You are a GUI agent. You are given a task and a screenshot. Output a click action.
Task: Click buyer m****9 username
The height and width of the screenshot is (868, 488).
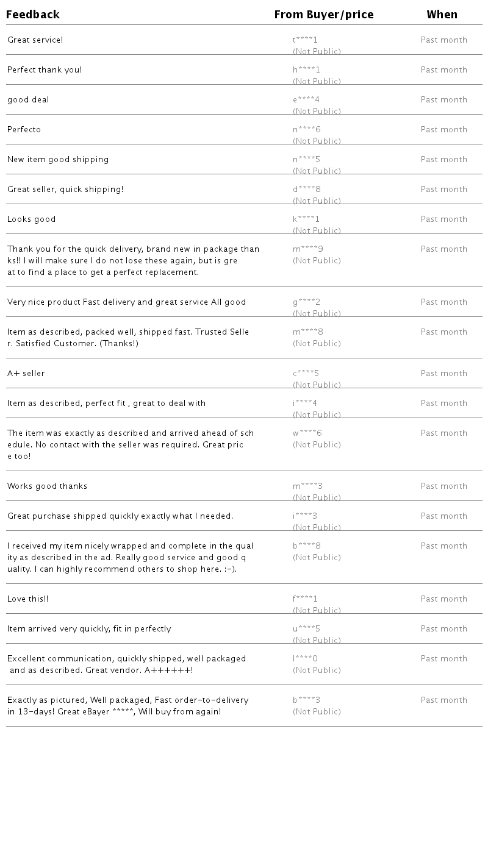click(308, 249)
